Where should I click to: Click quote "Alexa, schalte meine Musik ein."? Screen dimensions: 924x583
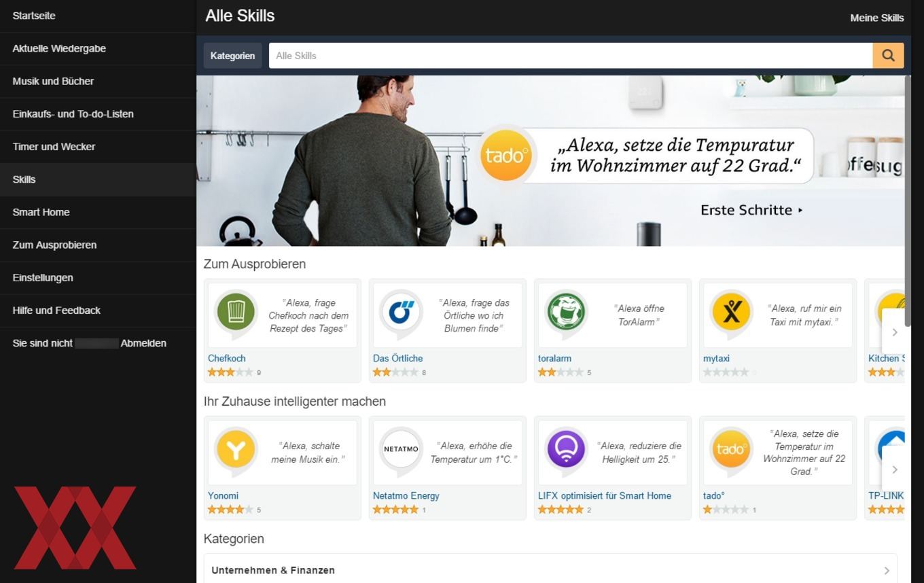pos(308,453)
